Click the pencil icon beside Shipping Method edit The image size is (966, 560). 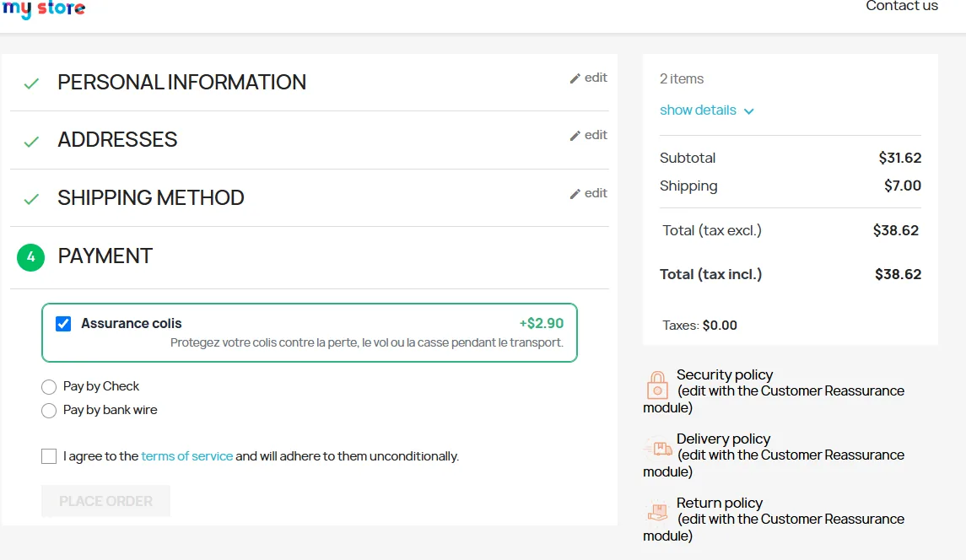pos(575,194)
